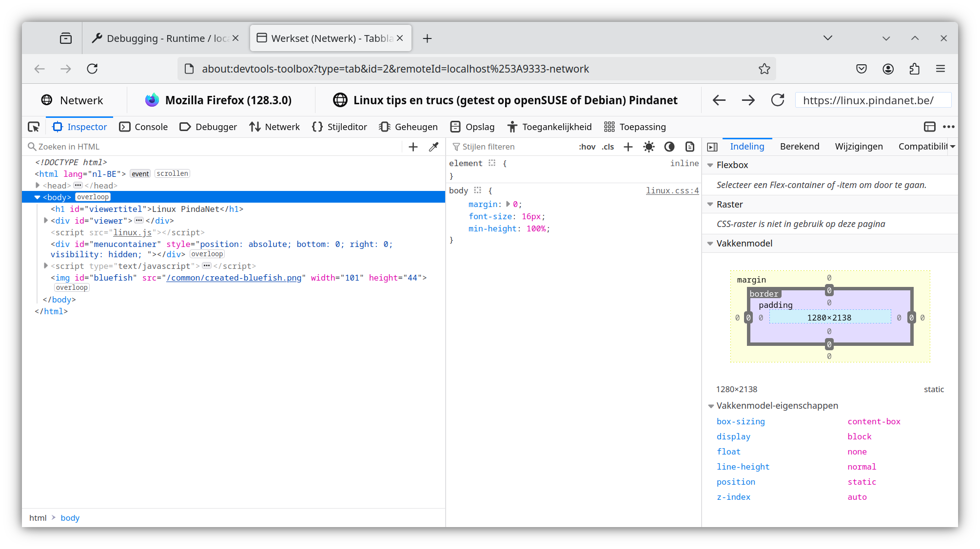Toggle the event badge on html
Image resolution: width=980 pixels, height=549 pixels.
[140, 174]
